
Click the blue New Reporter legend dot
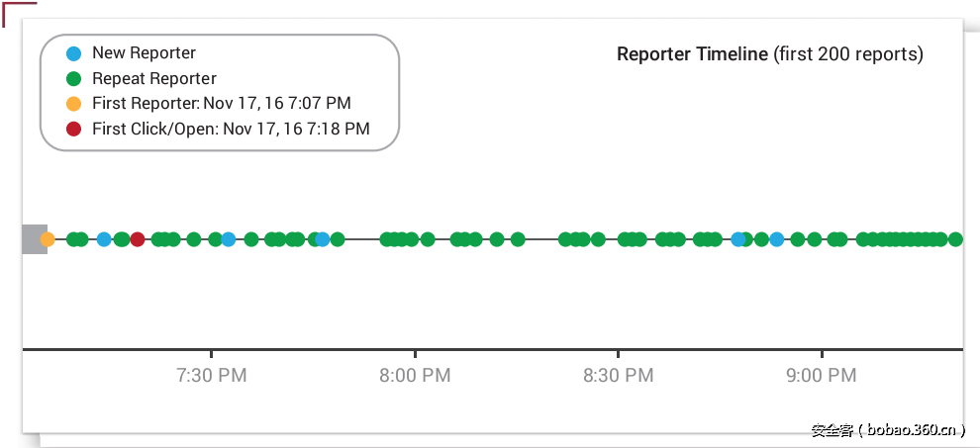pos(73,53)
